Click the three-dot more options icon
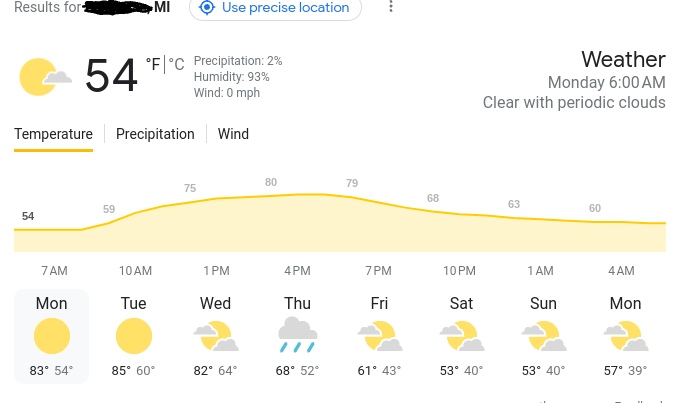This screenshot has width=683, height=403. [x=391, y=6]
